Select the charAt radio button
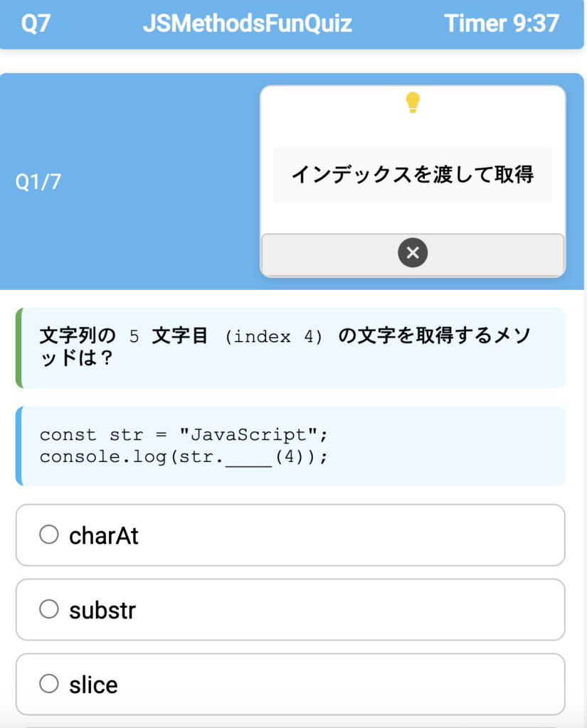The height and width of the screenshot is (728, 587). (x=49, y=535)
